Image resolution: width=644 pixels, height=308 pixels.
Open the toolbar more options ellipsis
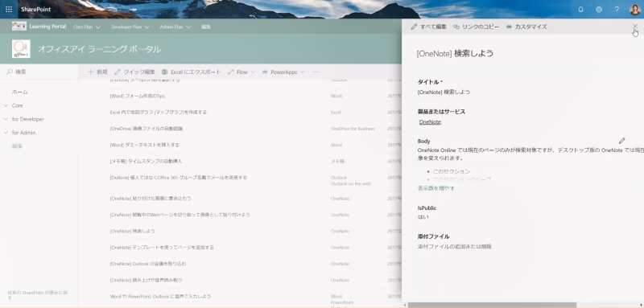pyautogui.click(x=316, y=72)
